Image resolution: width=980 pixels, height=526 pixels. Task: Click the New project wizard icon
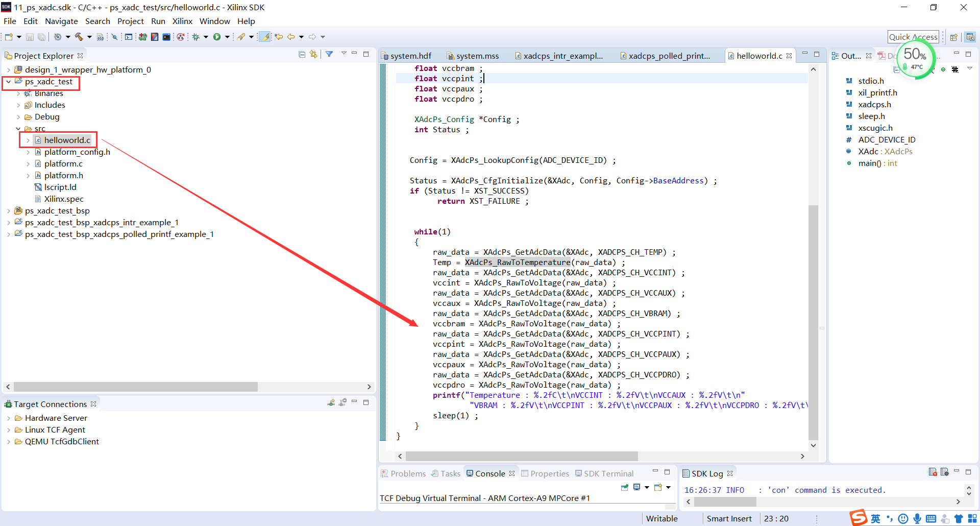(x=9, y=37)
